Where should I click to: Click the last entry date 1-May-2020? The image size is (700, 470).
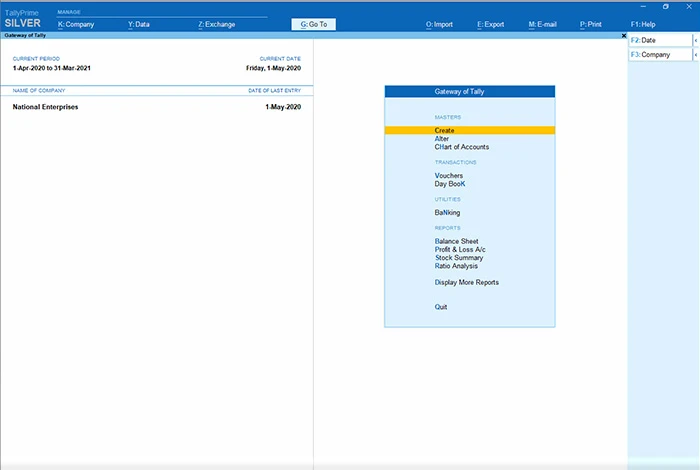(283, 107)
